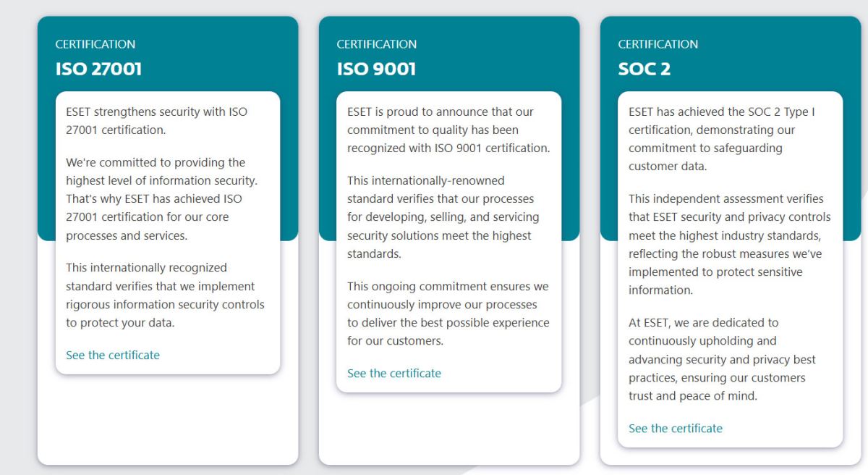
Task: Click the CERTIFICATION label above ISO 9001
Action: [x=377, y=44]
